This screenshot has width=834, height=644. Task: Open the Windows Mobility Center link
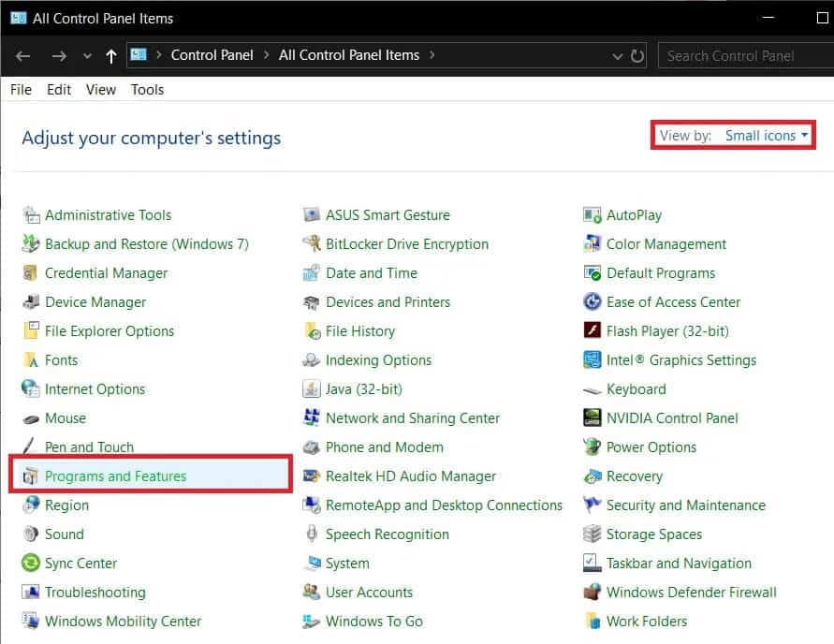tap(123, 622)
